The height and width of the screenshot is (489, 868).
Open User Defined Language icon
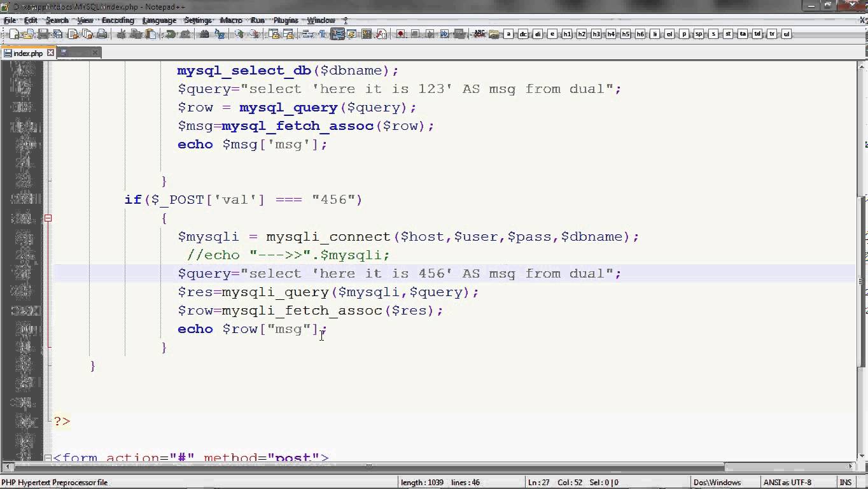[352, 34]
